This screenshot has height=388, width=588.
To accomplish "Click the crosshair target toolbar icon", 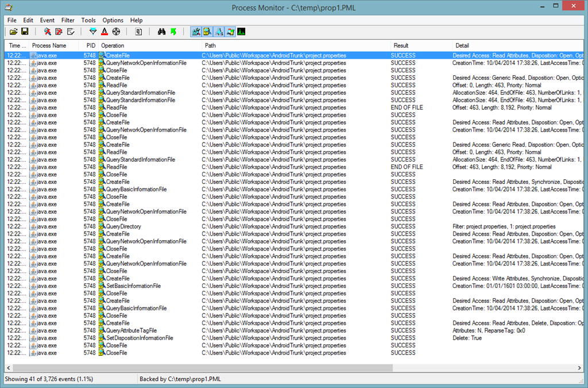I will pyautogui.click(x=116, y=32).
